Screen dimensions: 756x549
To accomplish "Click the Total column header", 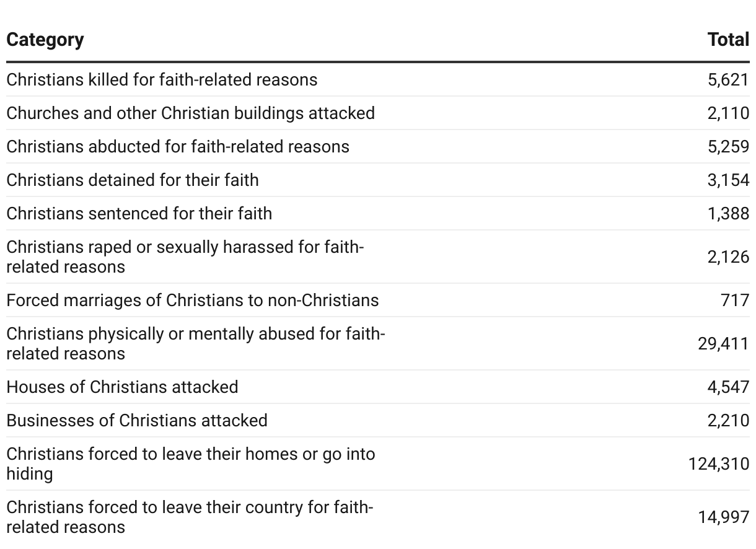I will pyautogui.click(x=728, y=40).
